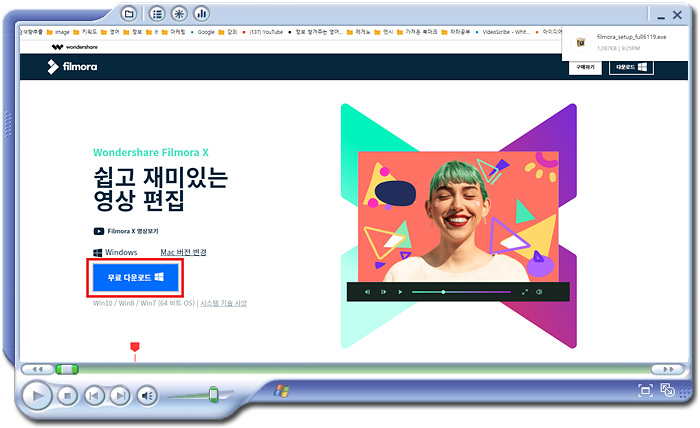700x428 pixels.
Task: Click the Mac version change link
Action: pos(183,252)
